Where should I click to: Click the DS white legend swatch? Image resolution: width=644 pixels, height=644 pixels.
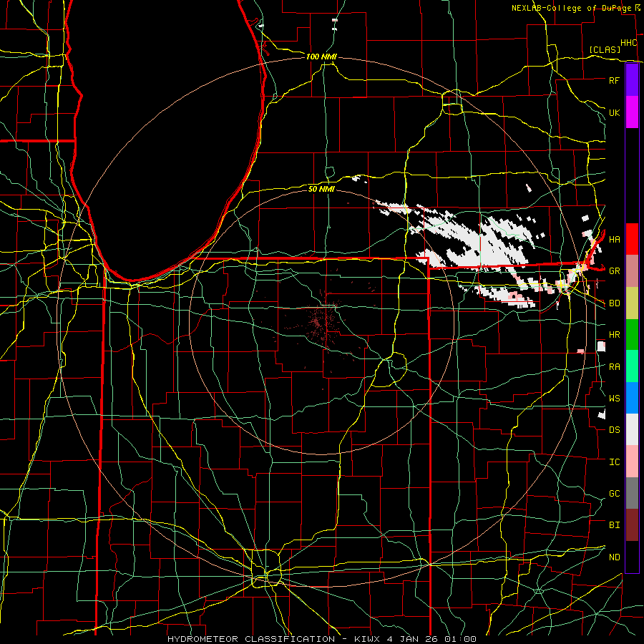point(632,429)
